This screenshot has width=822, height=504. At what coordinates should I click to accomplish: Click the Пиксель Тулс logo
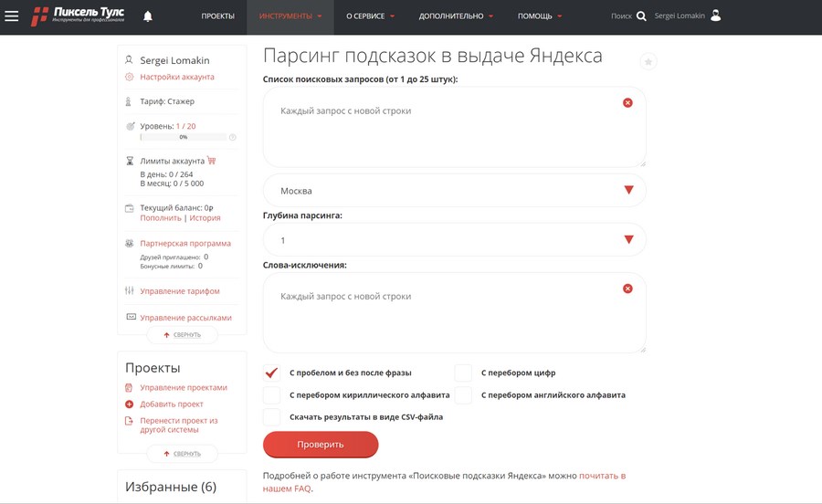tap(78, 16)
